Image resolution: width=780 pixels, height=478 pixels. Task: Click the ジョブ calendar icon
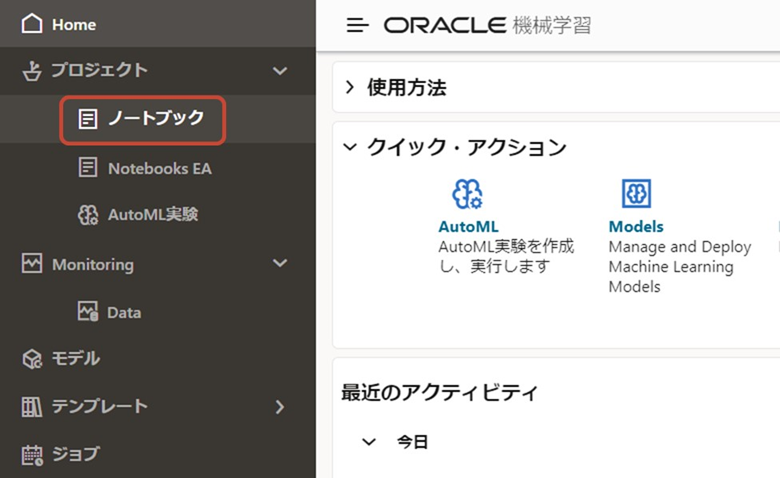32,455
